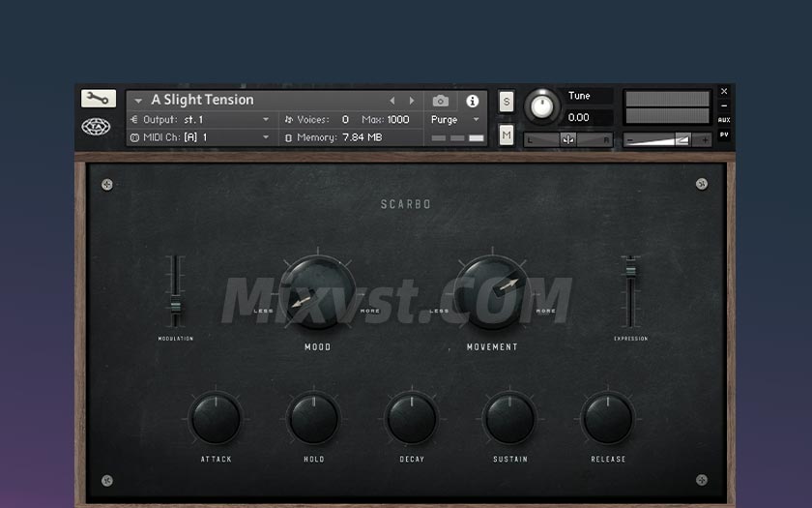Click the Modulation slider
The width and height of the screenshot is (812, 508).
pyautogui.click(x=175, y=292)
